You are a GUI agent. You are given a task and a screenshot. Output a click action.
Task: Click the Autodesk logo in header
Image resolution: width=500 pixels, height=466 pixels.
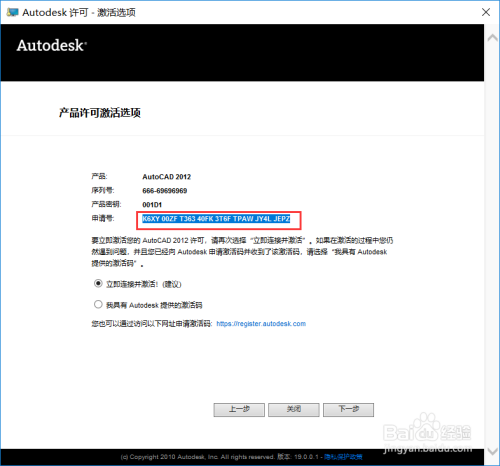pyautogui.click(x=52, y=45)
